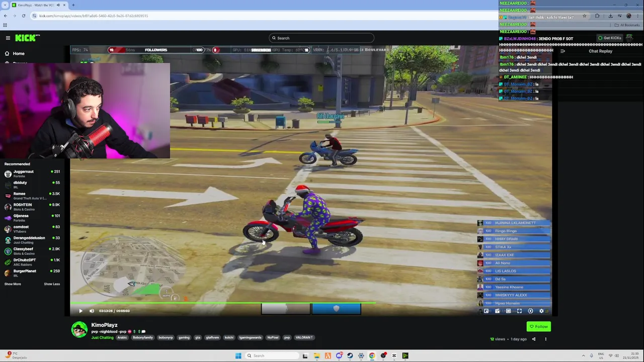Open the Chrome apps grid icon

(x=5, y=25)
